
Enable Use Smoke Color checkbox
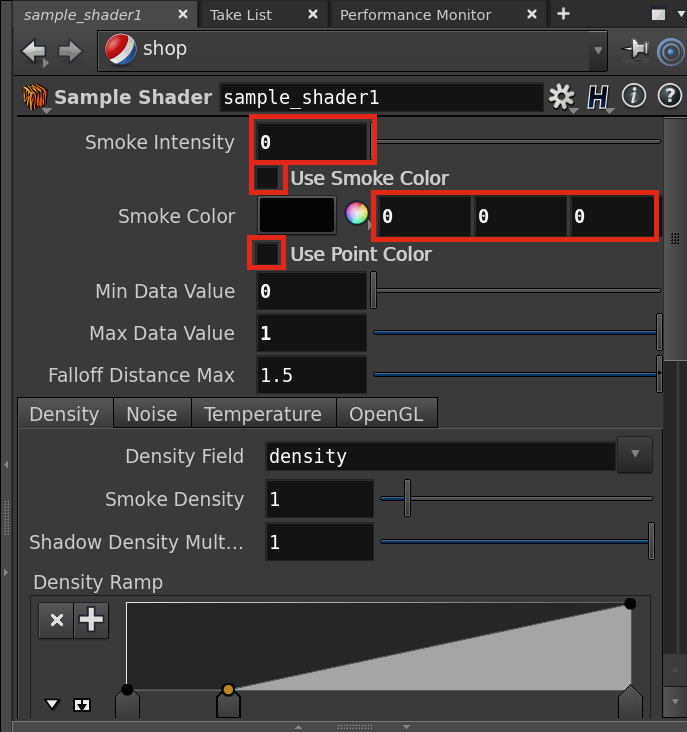267,178
